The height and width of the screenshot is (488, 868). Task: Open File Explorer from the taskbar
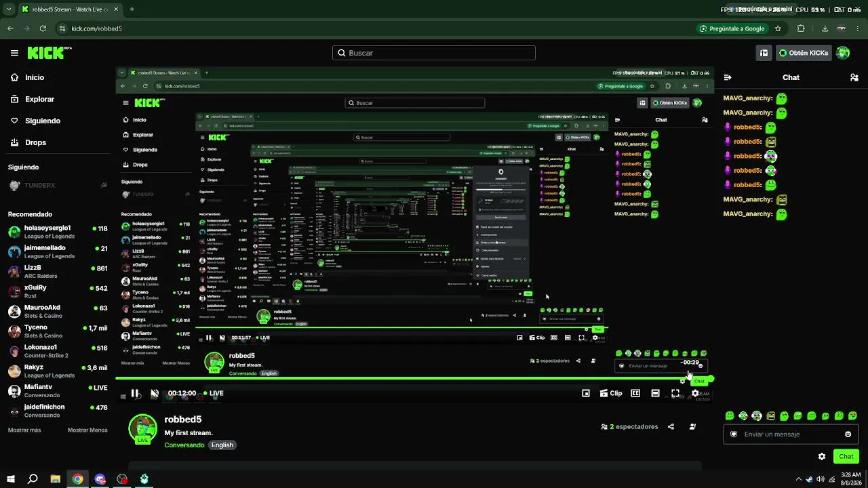tap(56, 479)
